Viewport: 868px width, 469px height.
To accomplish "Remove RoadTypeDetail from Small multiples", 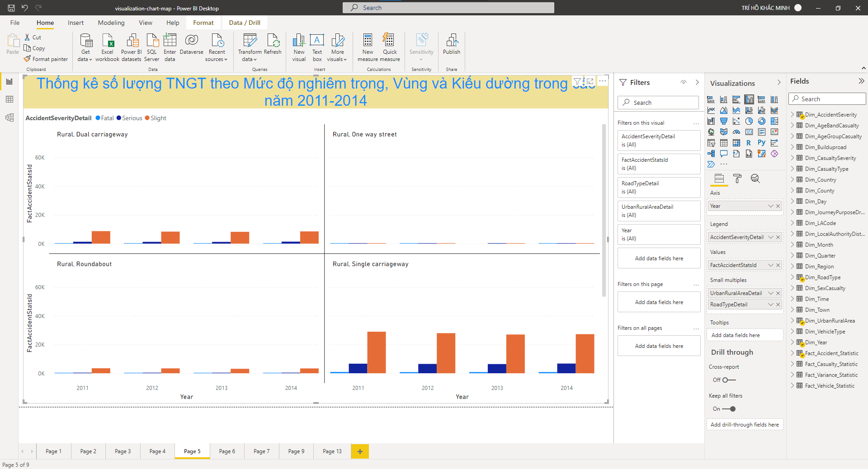I will tap(778, 305).
